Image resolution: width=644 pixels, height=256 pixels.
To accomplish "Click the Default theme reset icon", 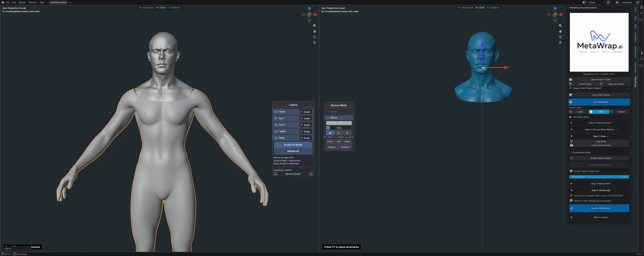I will (x=611, y=112).
